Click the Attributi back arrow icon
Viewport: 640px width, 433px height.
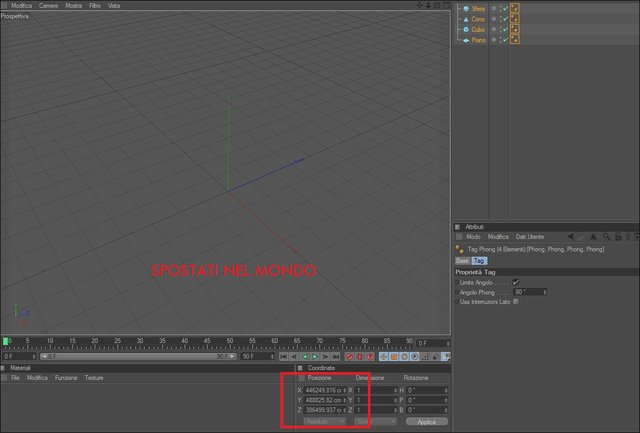coord(571,237)
